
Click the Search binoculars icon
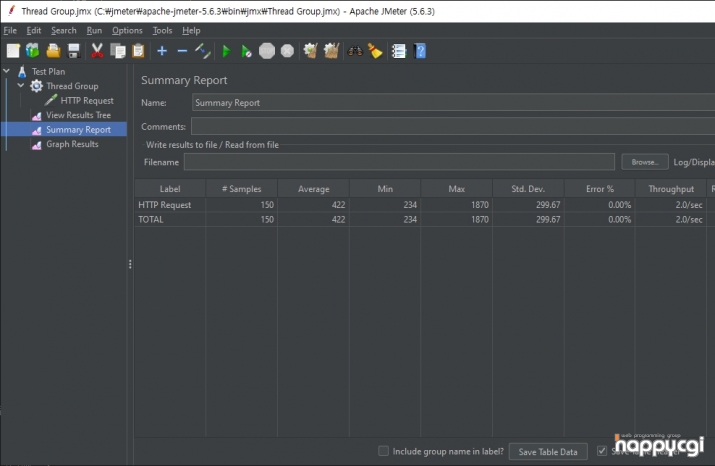355,51
